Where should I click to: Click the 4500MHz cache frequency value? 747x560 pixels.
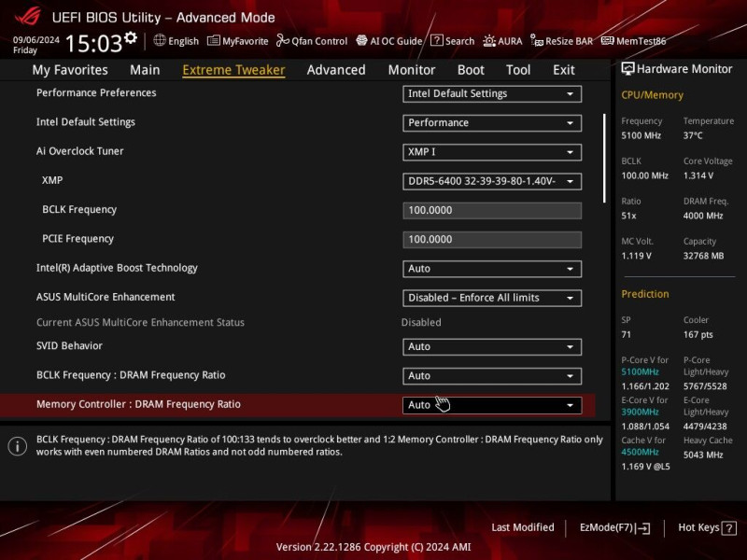pos(640,452)
